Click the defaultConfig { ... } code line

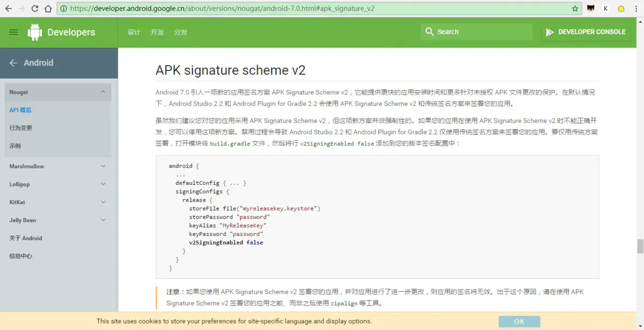[x=211, y=183]
